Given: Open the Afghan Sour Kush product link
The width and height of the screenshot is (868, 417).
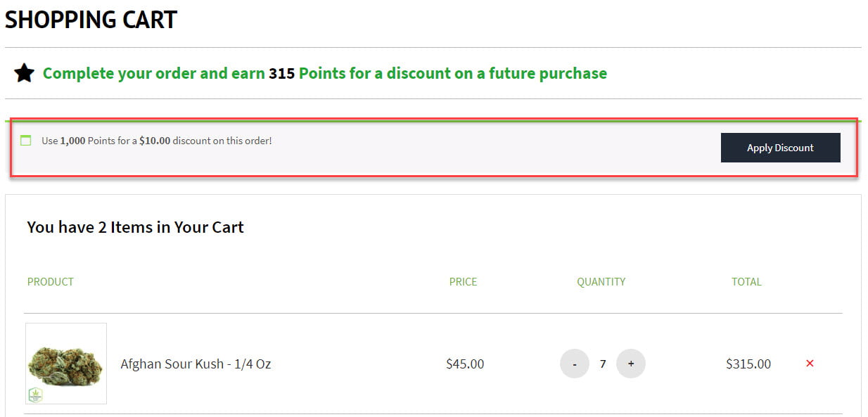Looking at the screenshot, I should click(x=196, y=364).
